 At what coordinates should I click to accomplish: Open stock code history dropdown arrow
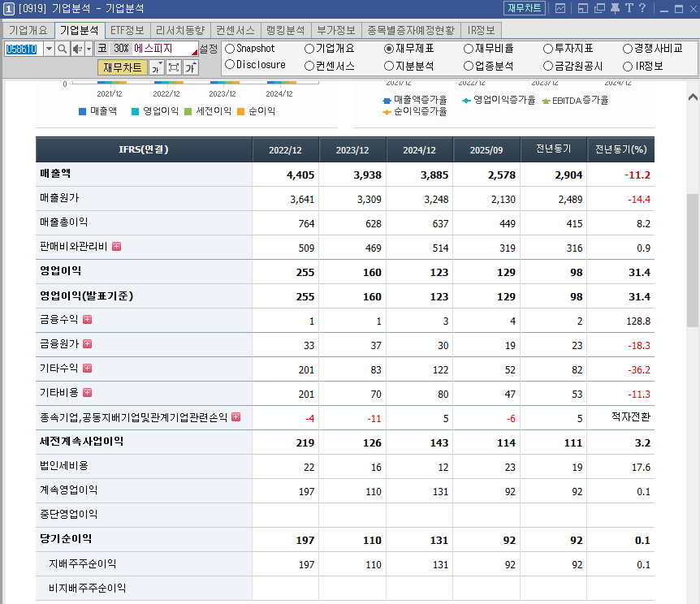[x=49, y=49]
